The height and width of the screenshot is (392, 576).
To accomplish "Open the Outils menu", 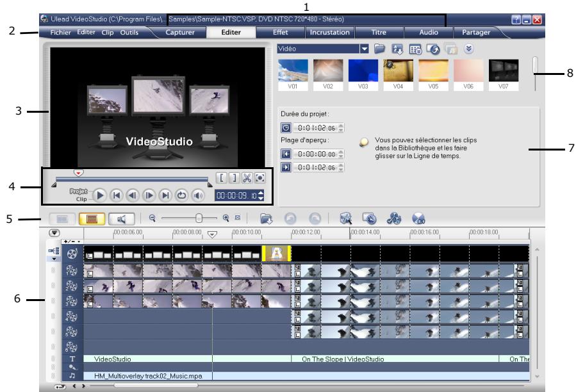I will click(129, 32).
